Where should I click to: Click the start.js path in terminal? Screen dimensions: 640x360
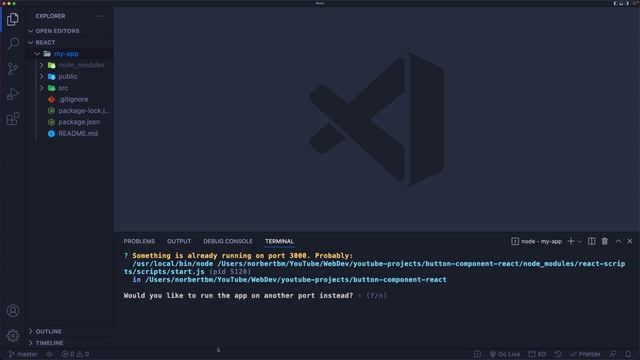point(375,268)
